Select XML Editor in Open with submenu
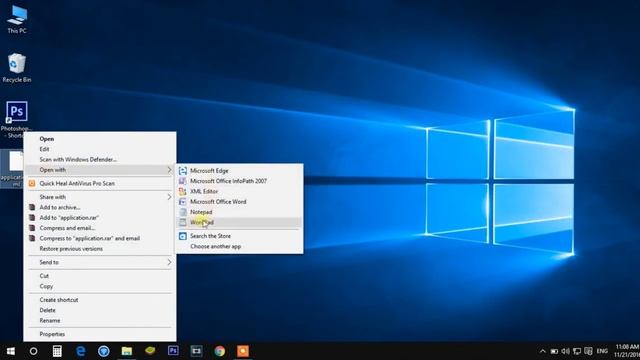 click(x=239, y=191)
